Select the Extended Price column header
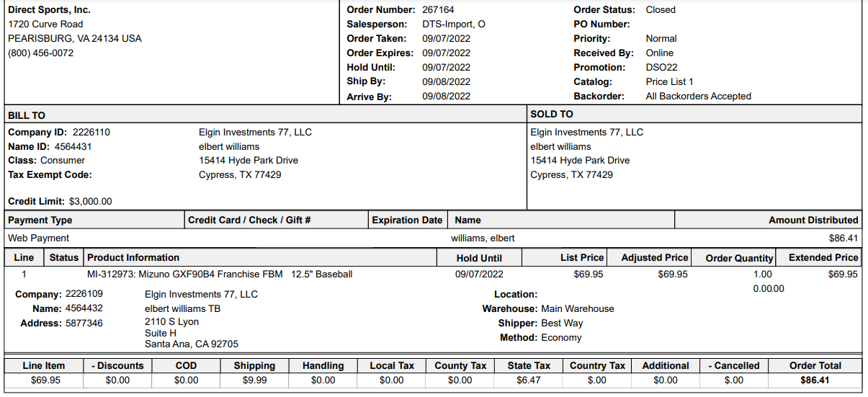Image resolution: width=868 pixels, height=397 pixels. [x=823, y=257]
